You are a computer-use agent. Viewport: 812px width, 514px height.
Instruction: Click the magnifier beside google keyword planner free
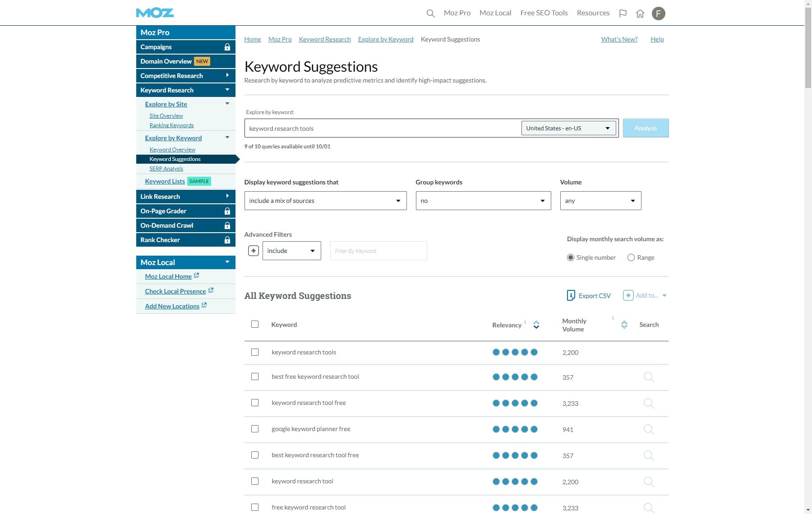[x=649, y=429]
